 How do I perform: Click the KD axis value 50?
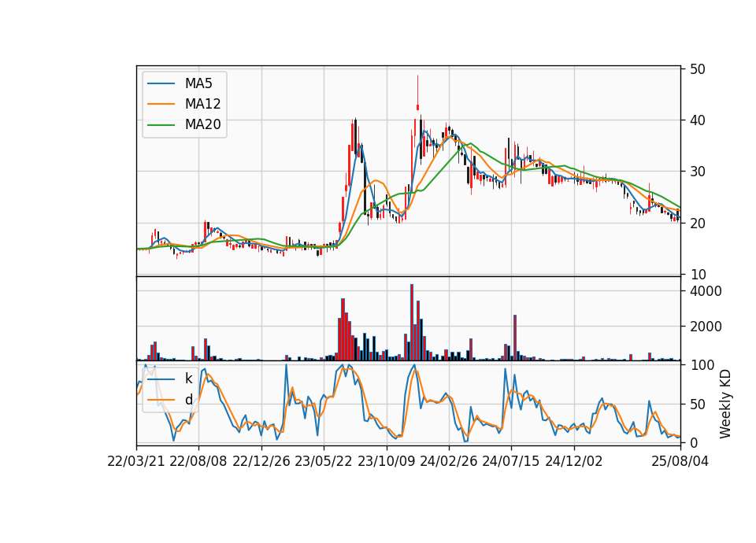[697, 404]
